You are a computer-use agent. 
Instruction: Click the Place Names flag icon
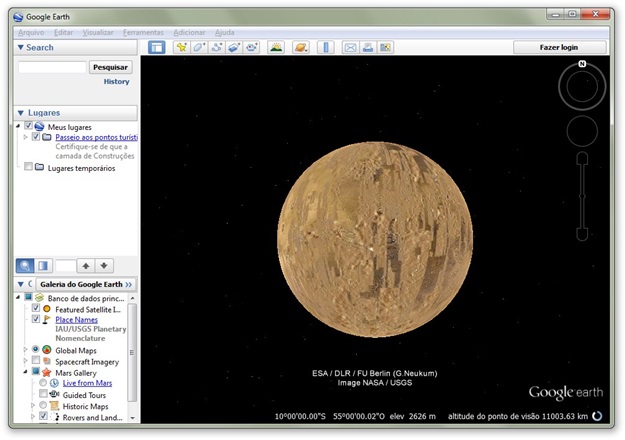pos(47,319)
